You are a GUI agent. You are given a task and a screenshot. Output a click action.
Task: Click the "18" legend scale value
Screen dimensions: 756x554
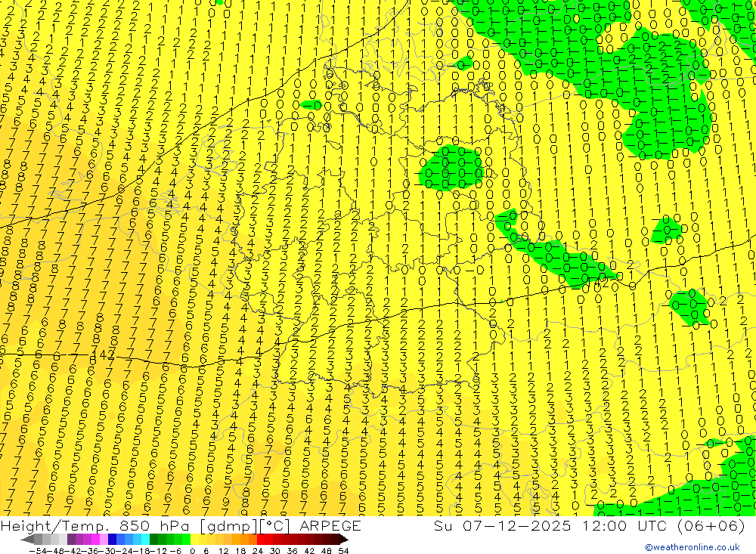[x=240, y=551]
